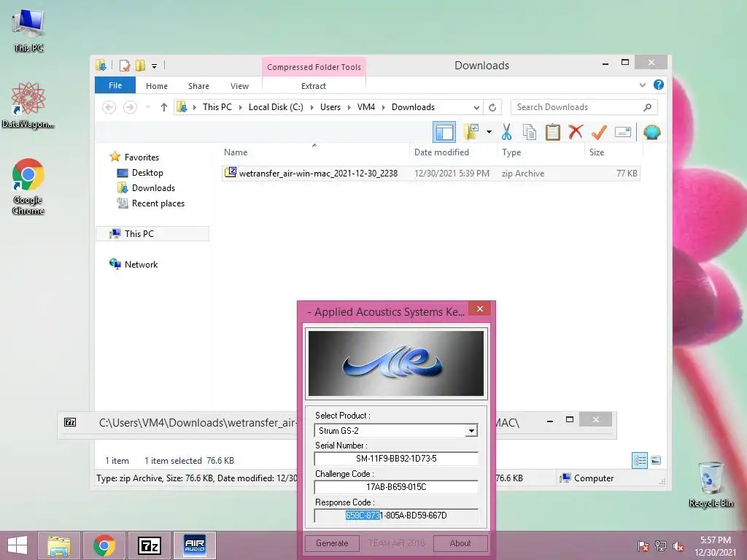Click Local Disk (C:) in the breadcrumb
This screenshot has height=560, width=747.
pyautogui.click(x=276, y=107)
